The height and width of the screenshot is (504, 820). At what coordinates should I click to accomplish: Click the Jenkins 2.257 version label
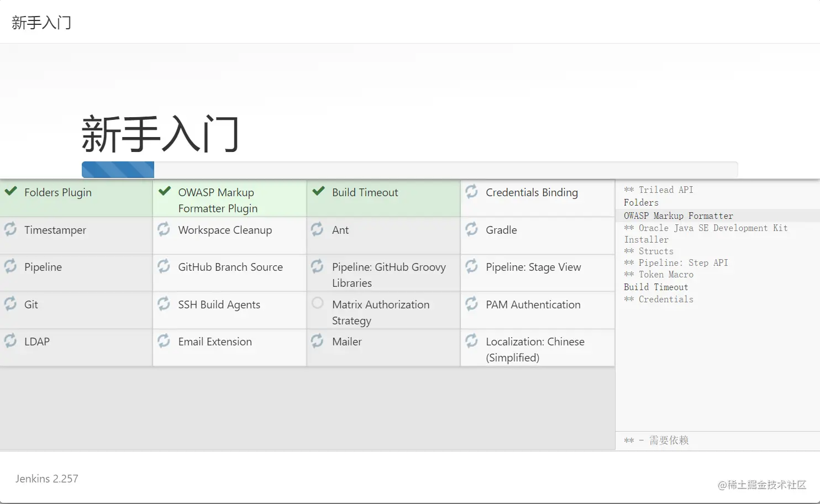(x=46, y=479)
